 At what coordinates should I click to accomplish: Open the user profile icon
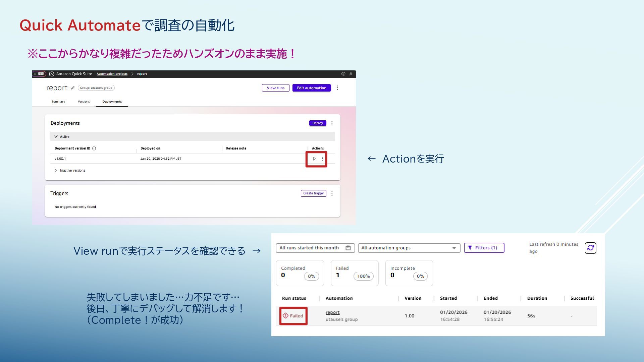pos(351,74)
